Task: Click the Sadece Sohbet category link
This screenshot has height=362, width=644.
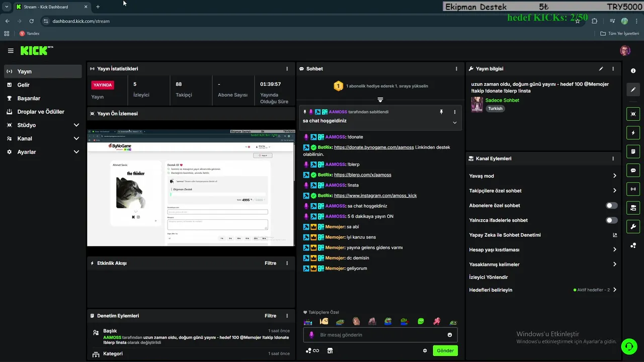Action: (x=502, y=100)
